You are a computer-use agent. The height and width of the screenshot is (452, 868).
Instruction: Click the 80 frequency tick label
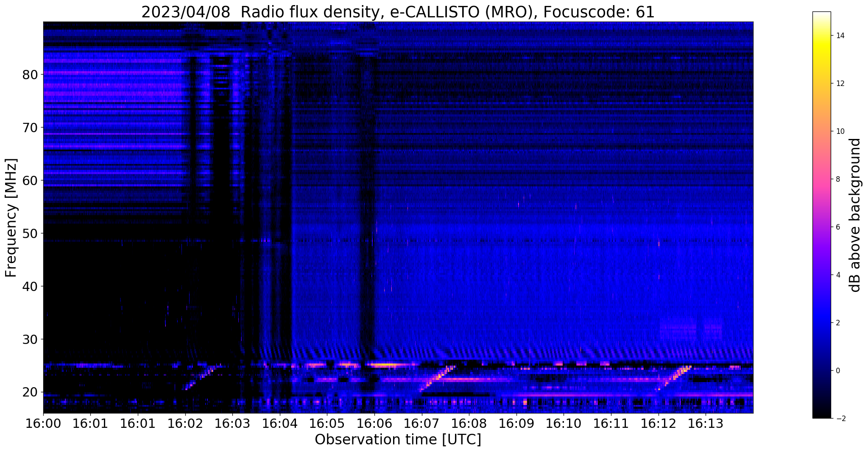coord(30,75)
